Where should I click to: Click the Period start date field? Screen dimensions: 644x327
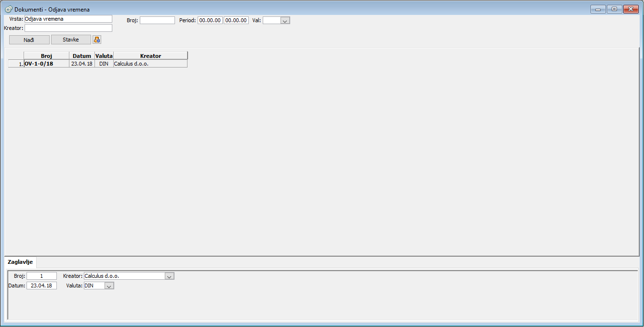[x=210, y=20]
